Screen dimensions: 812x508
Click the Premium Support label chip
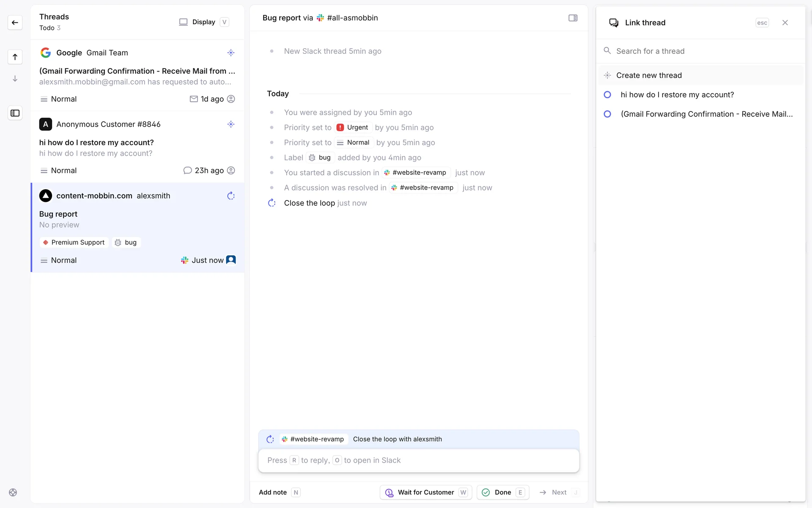point(74,243)
